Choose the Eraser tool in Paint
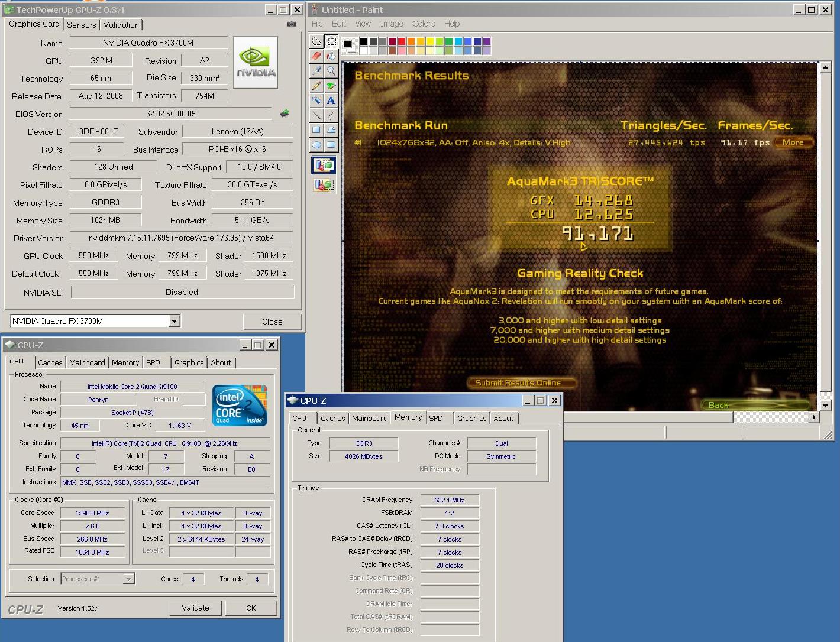 316,56
